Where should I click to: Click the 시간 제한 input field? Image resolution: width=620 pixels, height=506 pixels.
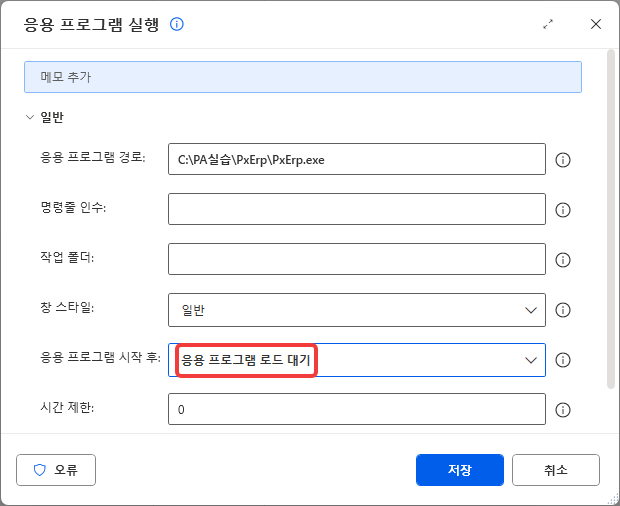357,409
